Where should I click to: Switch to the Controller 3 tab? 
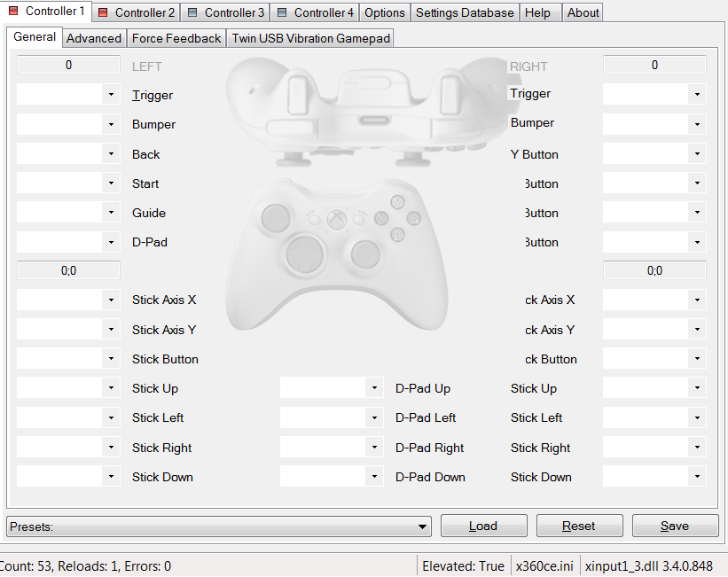(225, 12)
